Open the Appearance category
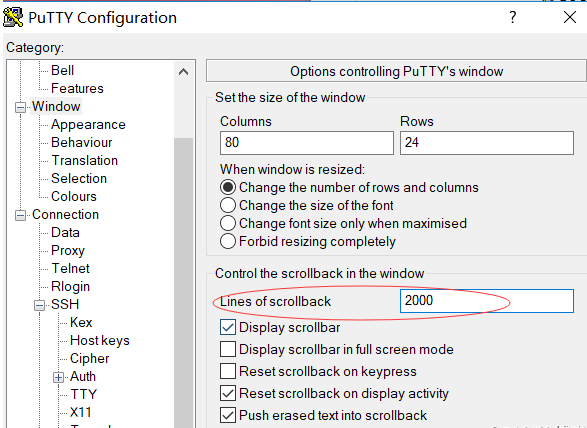 (88, 124)
